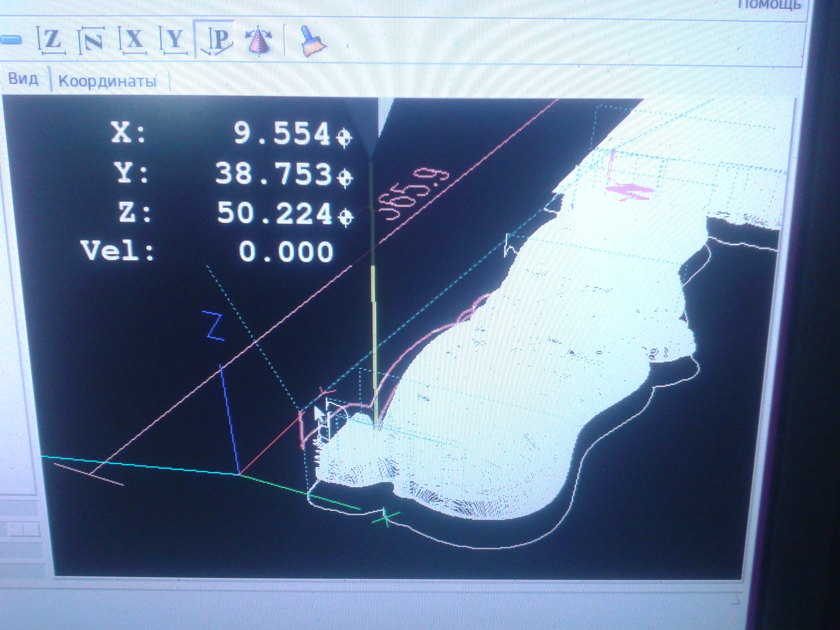
Task: Select the rotated Z view icon
Action: (93, 41)
